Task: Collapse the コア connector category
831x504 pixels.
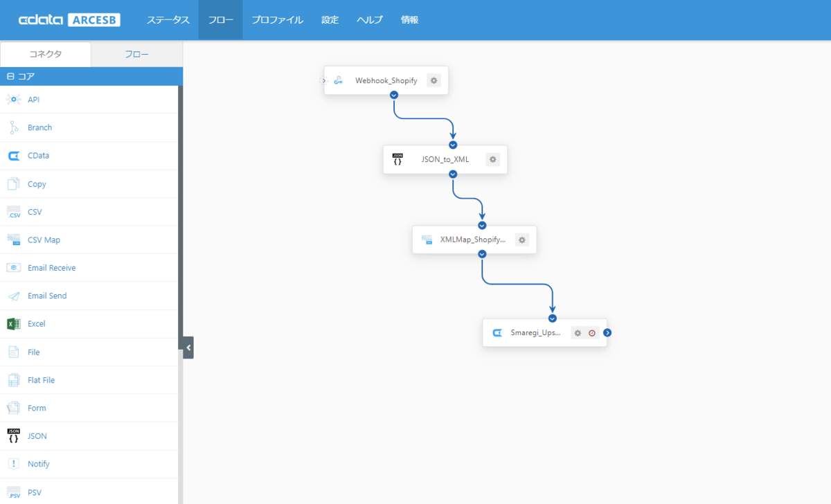Action: 10,76
